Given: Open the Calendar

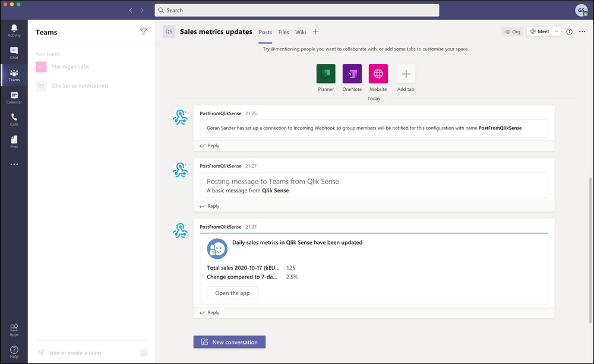Looking at the screenshot, I should click(14, 97).
